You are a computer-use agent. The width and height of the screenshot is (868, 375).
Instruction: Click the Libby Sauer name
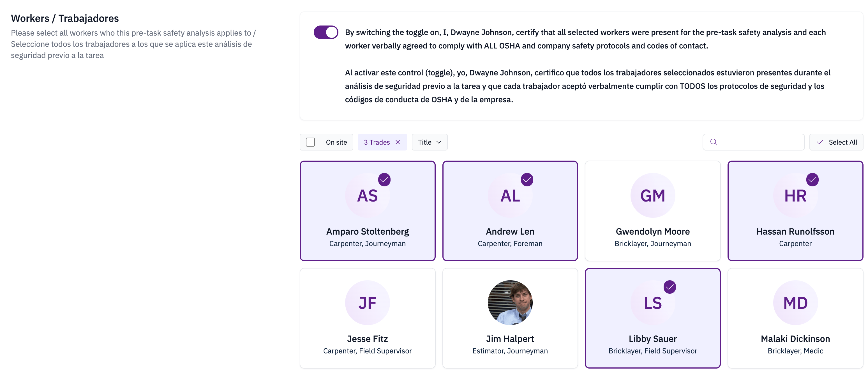[653, 339]
